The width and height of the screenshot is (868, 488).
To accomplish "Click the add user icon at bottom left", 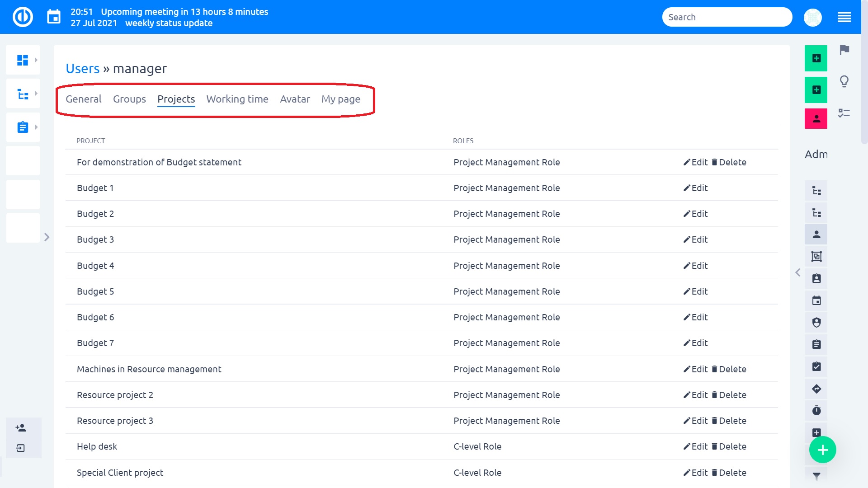I will click(x=21, y=427).
